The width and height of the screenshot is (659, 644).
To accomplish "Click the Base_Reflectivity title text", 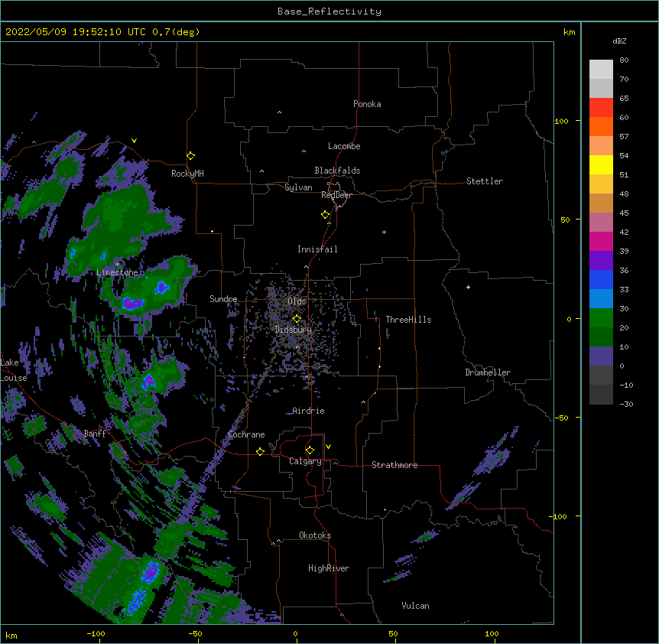I will tap(329, 11).
